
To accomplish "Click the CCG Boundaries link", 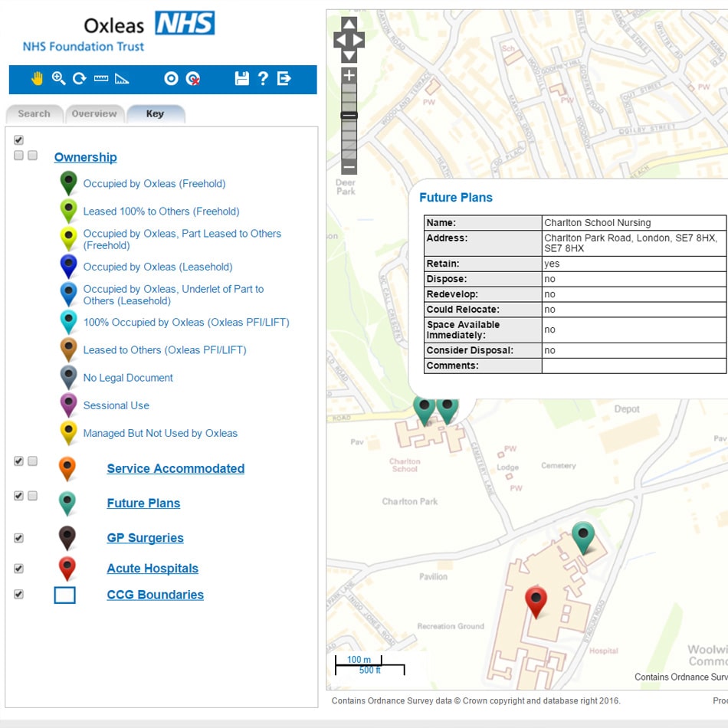I will (155, 595).
